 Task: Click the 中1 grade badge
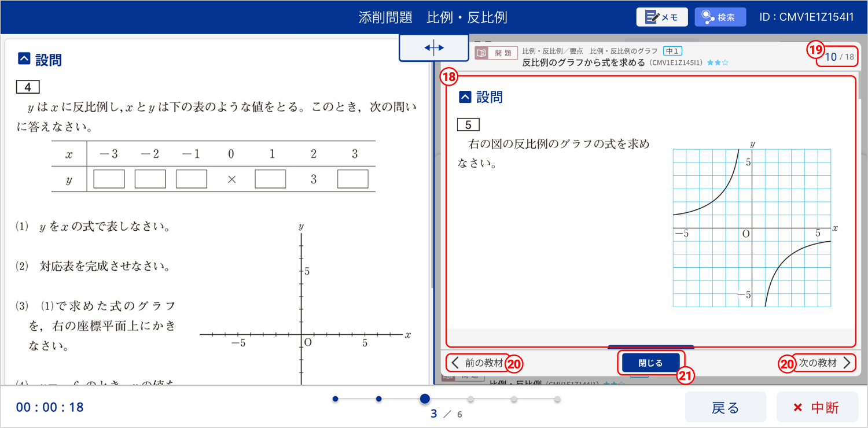point(672,51)
